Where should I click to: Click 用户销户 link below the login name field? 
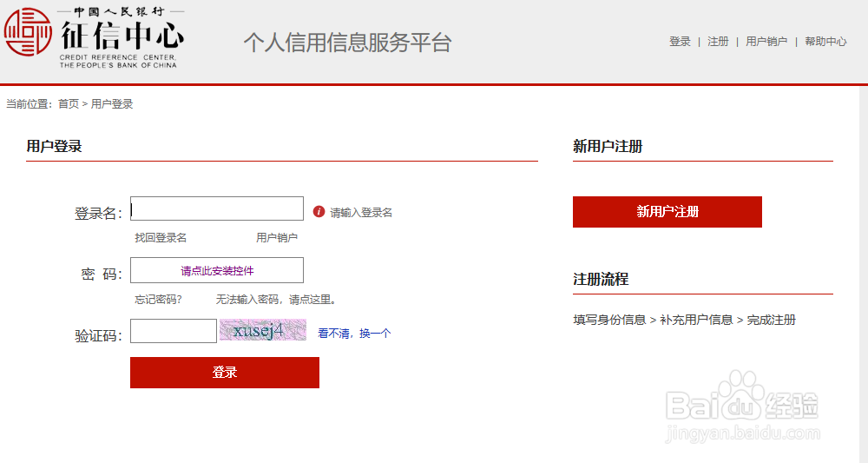[277, 238]
